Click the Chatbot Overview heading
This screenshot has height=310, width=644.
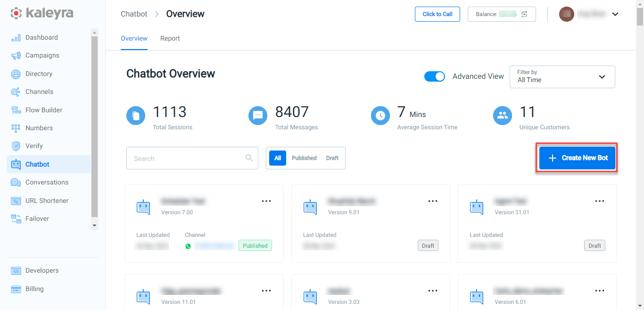(171, 74)
